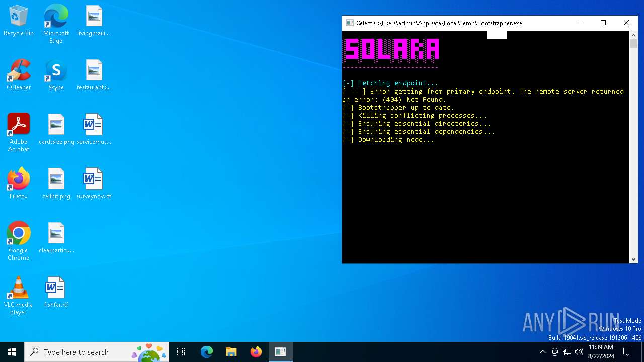This screenshot has height=362, width=644.
Task: Launch Adobe Acrobat desktop shortcut
Action: point(19,133)
